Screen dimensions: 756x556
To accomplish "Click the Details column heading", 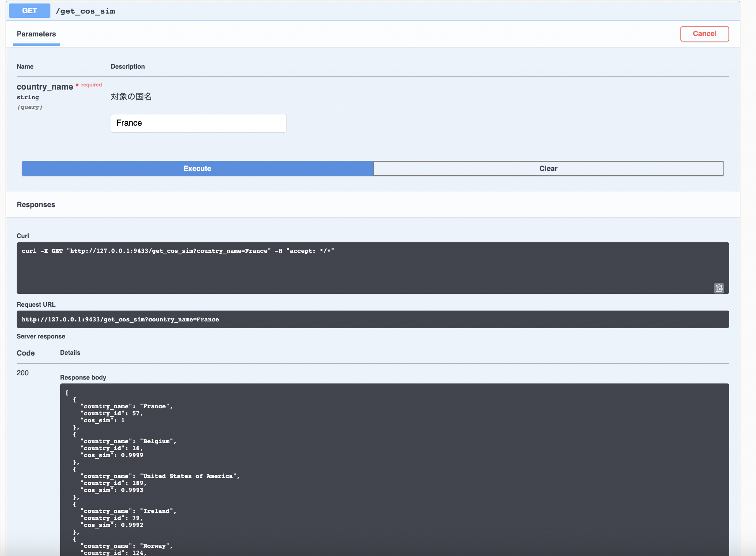I will [x=70, y=353].
